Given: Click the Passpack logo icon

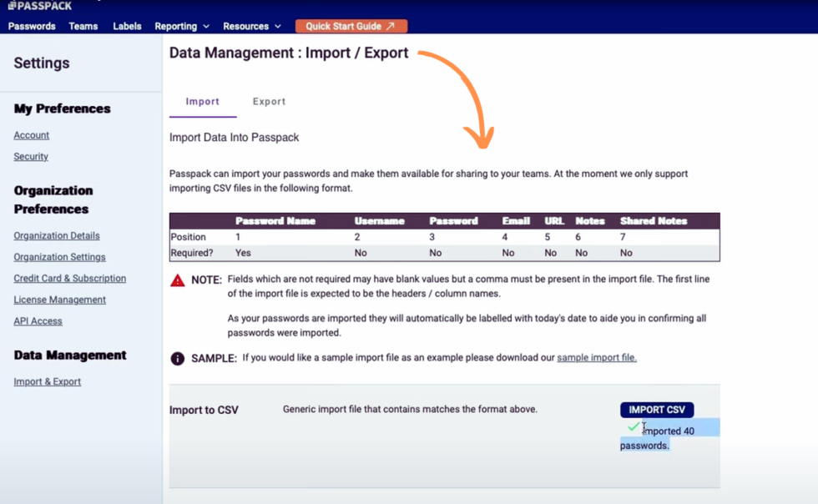Looking at the screenshot, I should [13, 7].
